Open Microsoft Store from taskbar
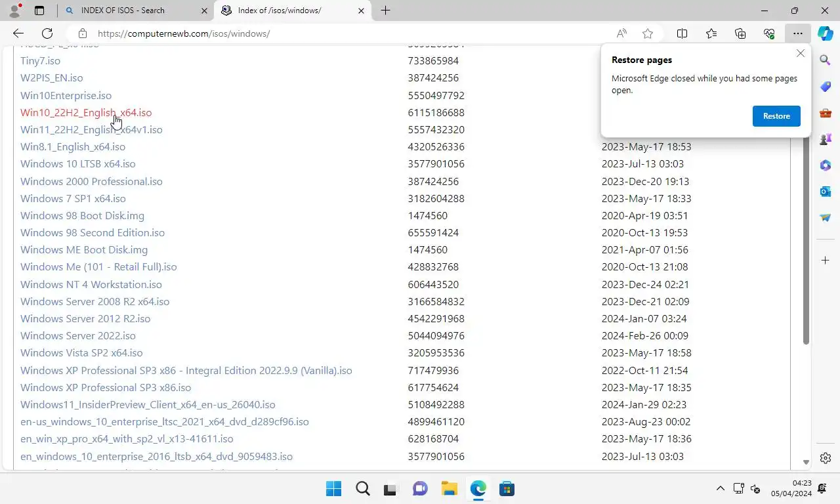840x504 pixels. (507, 488)
